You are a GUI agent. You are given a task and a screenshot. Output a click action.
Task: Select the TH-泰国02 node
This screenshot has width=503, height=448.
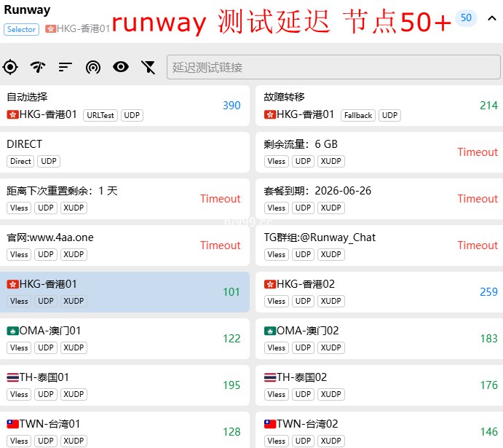[x=379, y=385]
